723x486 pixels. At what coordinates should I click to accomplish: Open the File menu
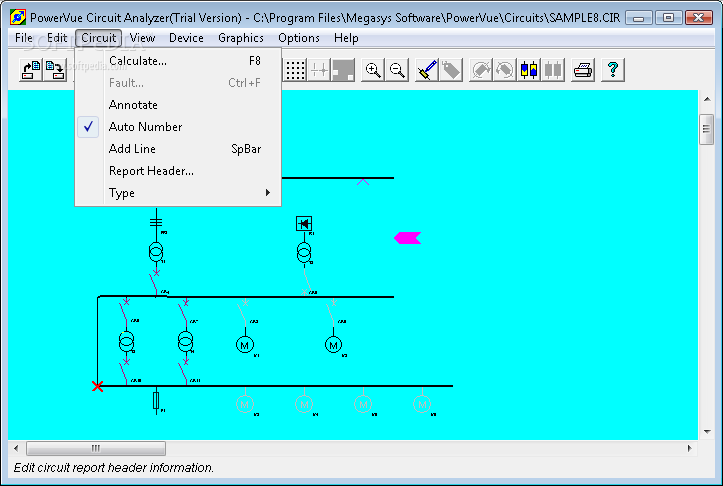tap(24, 38)
